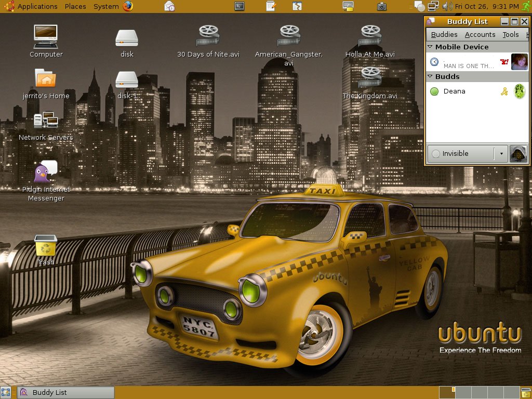Click Deana's green buddy avatar
532x399 pixels.
point(520,91)
